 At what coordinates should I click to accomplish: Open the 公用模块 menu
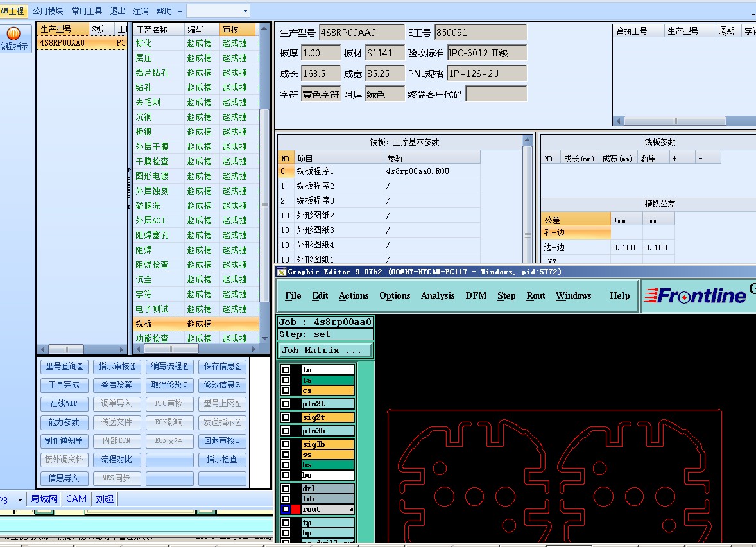(47, 11)
